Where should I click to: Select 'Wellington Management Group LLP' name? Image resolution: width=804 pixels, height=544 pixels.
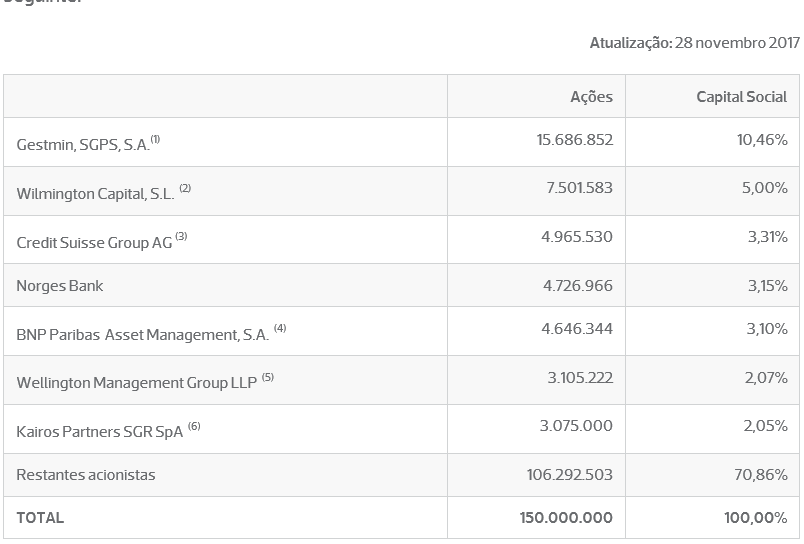coord(136,383)
